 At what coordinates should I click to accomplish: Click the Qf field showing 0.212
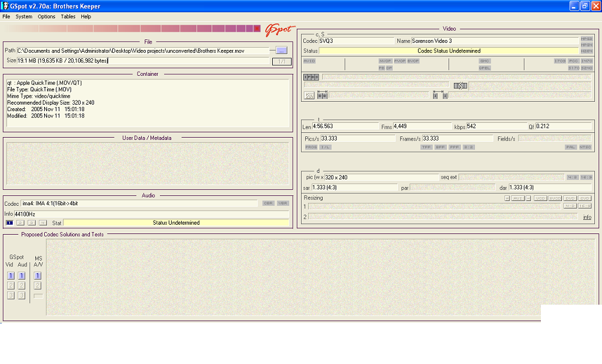(564, 126)
